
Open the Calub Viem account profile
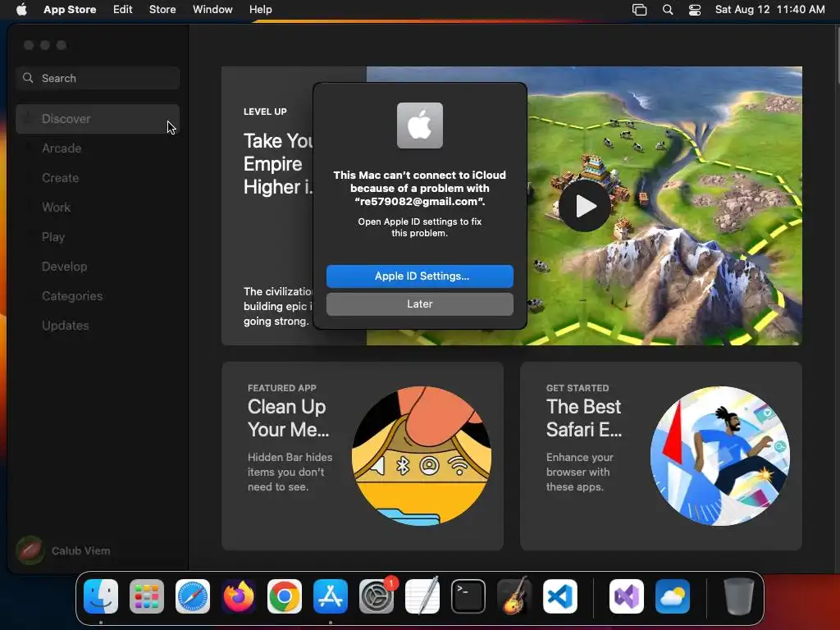tap(64, 550)
